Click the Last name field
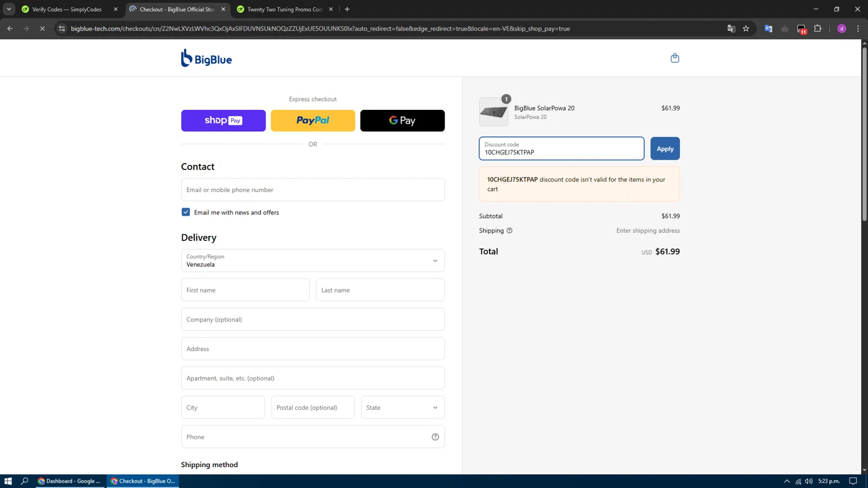 [380, 290]
